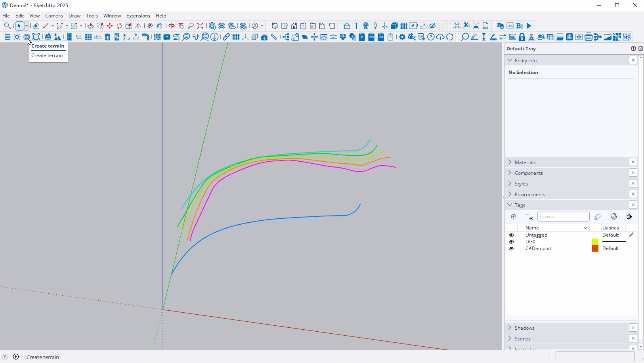Click the Add tag plus icon
Image resolution: width=644 pixels, height=363 pixels.
click(x=514, y=217)
